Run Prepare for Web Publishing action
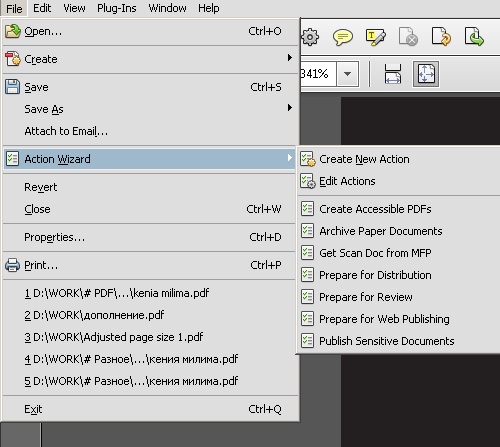This screenshot has height=447, width=500. click(x=399, y=319)
